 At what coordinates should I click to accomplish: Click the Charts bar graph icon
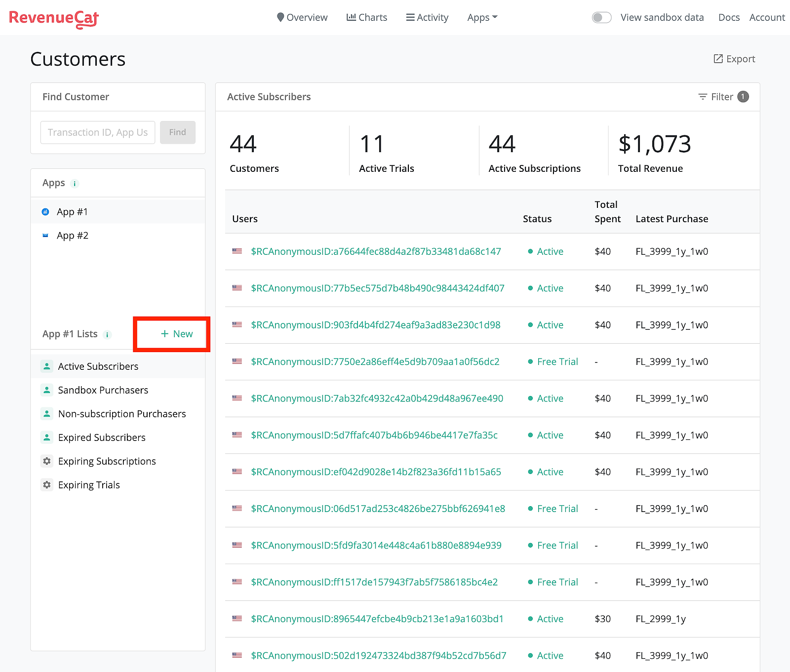point(351,17)
